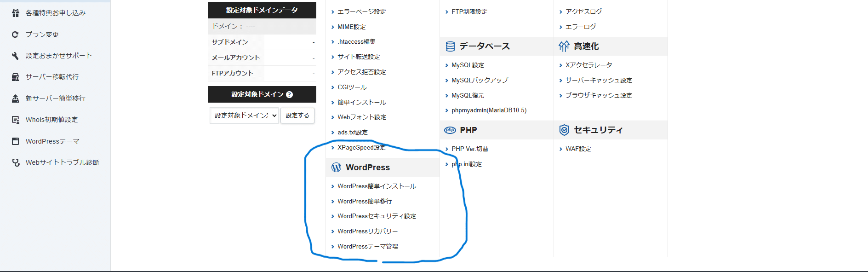Open ads.txt設定 link
Screen dimensions: 868x272
[353, 132]
